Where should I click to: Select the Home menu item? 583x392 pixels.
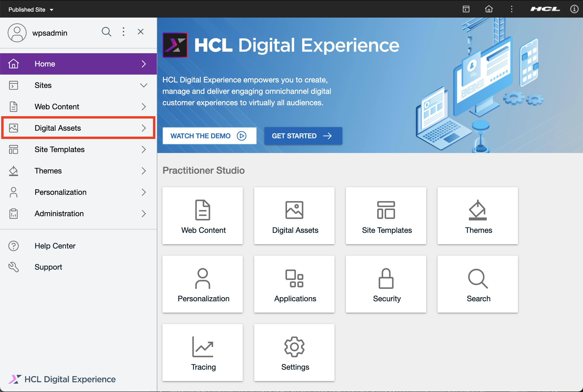click(x=79, y=63)
